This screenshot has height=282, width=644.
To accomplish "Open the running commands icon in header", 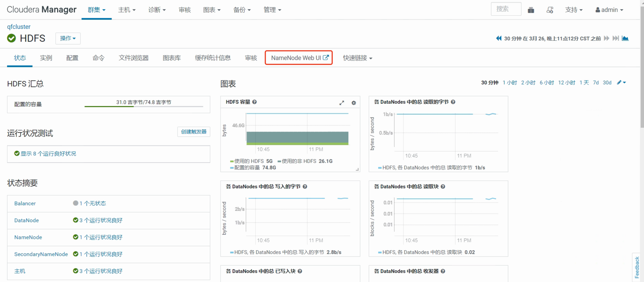I will coord(550,10).
